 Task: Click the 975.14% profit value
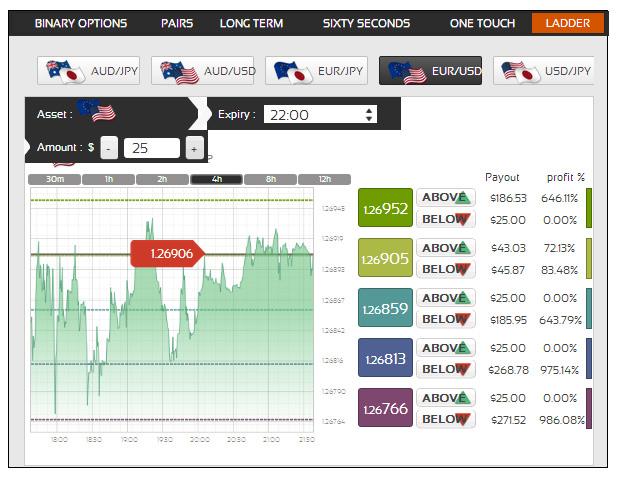tap(560, 370)
